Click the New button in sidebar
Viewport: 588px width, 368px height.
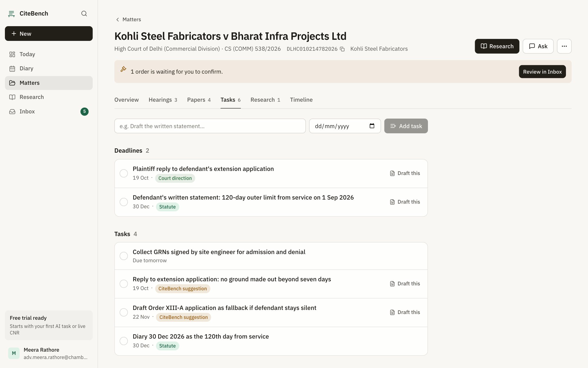49,34
